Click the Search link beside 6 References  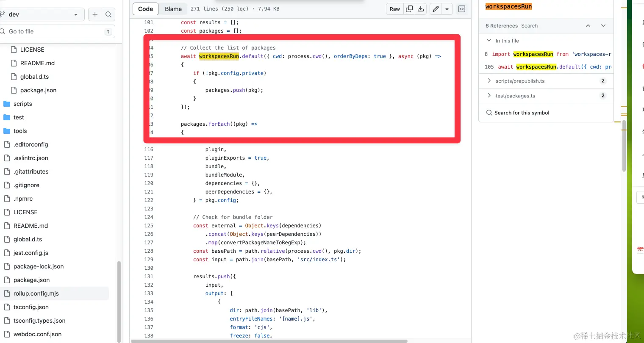click(529, 26)
